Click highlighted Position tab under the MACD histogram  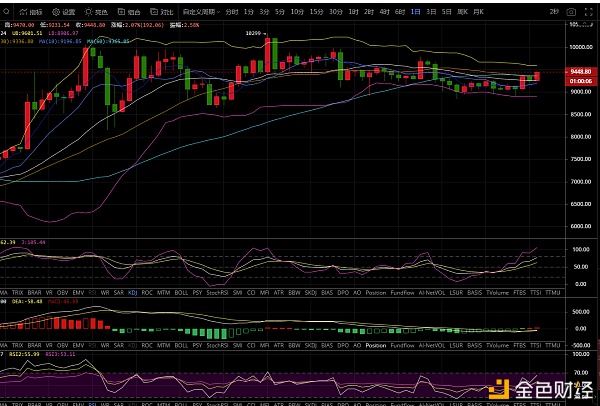[376, 346]
